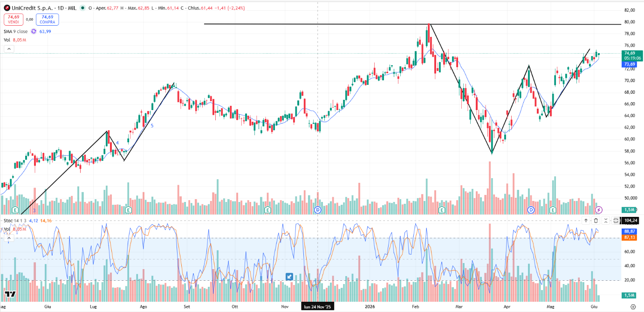This screenshot has width=644, height=312.
Task: Click the 20,00 level on the Stoc axis
Action: click(x=630, y=280)
